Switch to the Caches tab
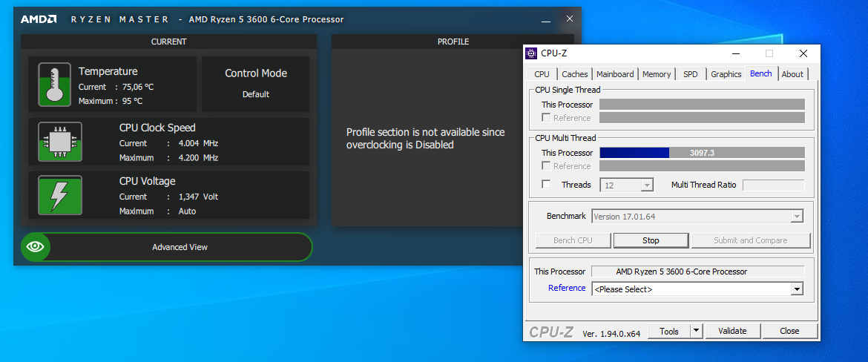The height and width of the screenshot is (362, 868). tap(575, 74)
